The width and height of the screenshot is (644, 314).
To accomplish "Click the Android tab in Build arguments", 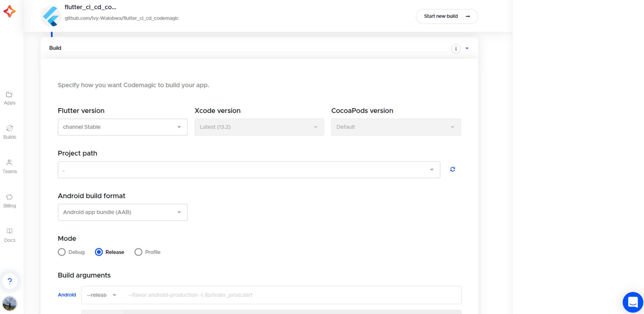I will pos(67,295).
